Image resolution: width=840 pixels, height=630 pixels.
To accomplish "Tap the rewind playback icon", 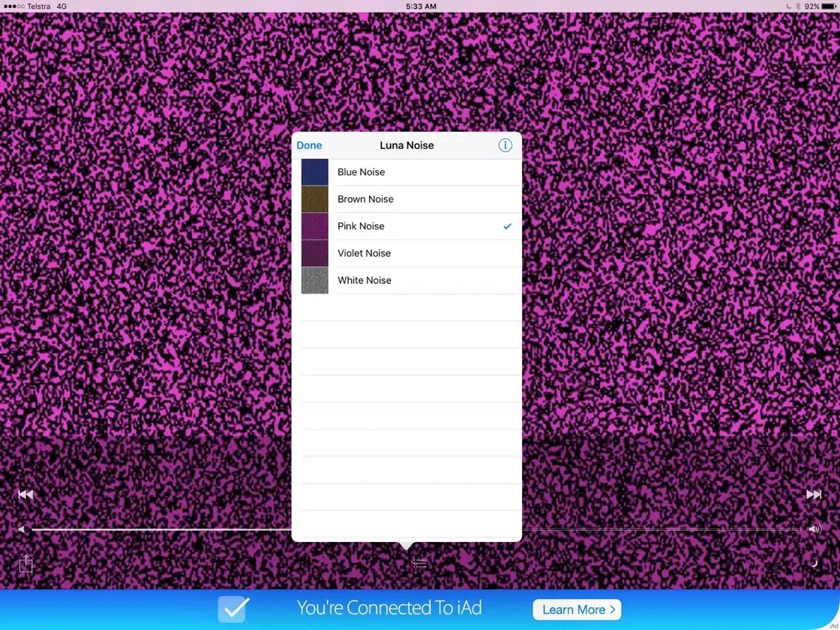I will click(x=26, y=494).
